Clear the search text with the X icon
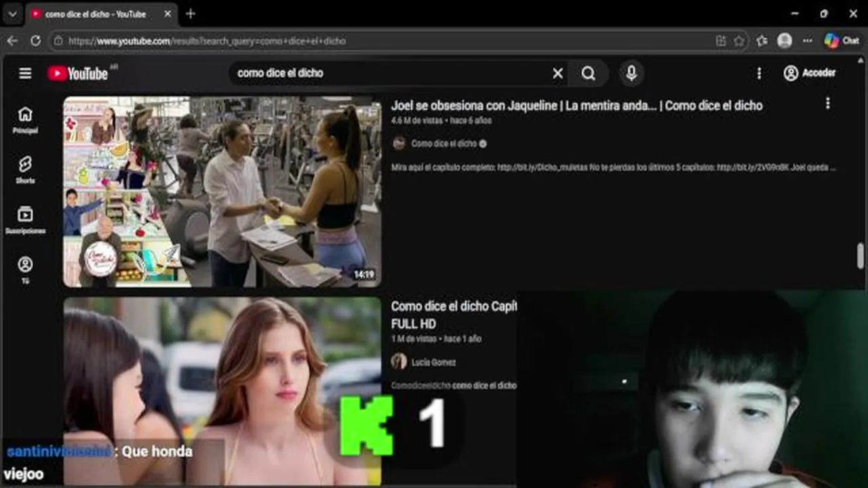This screenshot has height=488, width=868. (x=557, y=73)
